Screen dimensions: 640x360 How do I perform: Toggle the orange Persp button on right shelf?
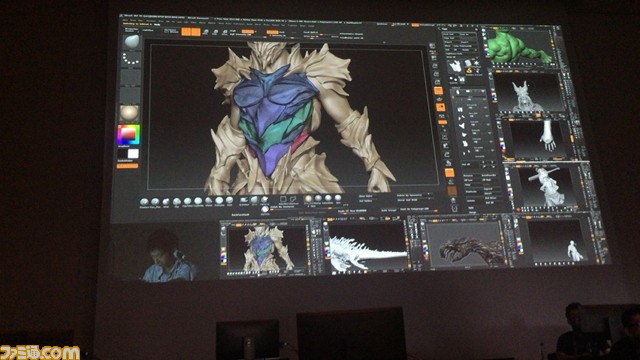(x=438, y=91)
